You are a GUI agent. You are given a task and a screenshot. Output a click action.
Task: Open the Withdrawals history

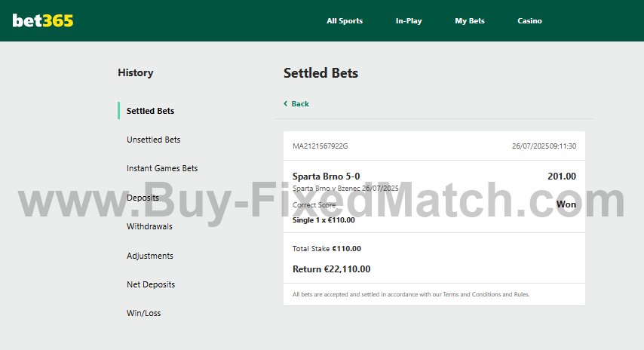(x=149, y=226)
